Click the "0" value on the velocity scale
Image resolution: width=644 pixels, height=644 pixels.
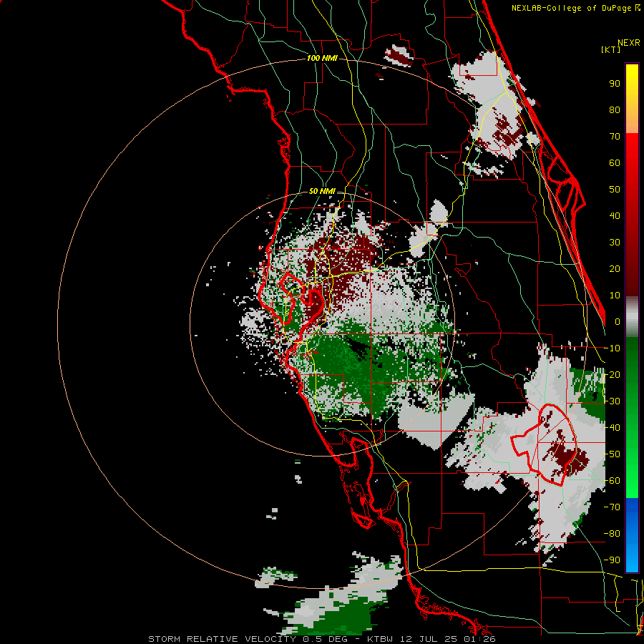click(618, 322)
